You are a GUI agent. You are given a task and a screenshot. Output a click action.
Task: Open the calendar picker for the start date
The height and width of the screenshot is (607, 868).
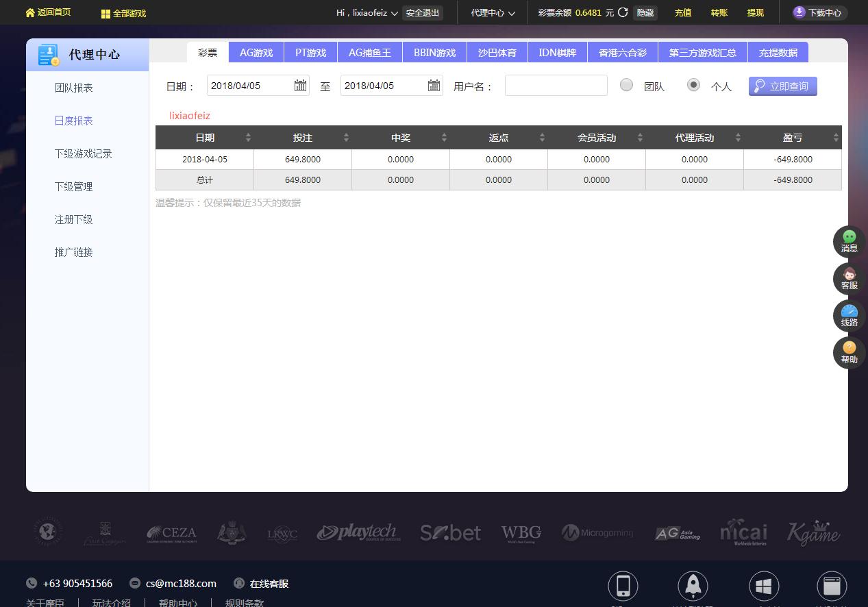click(x=299, y=85)
